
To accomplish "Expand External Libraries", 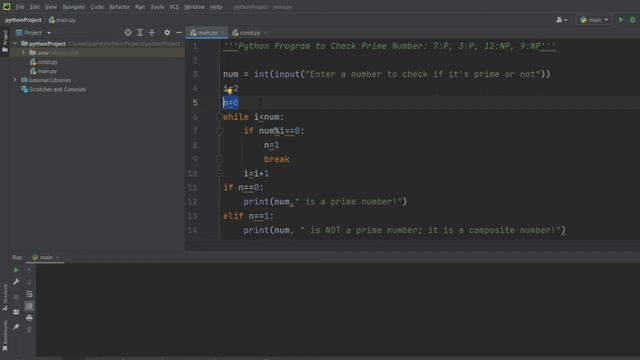I will coord(15,80).
